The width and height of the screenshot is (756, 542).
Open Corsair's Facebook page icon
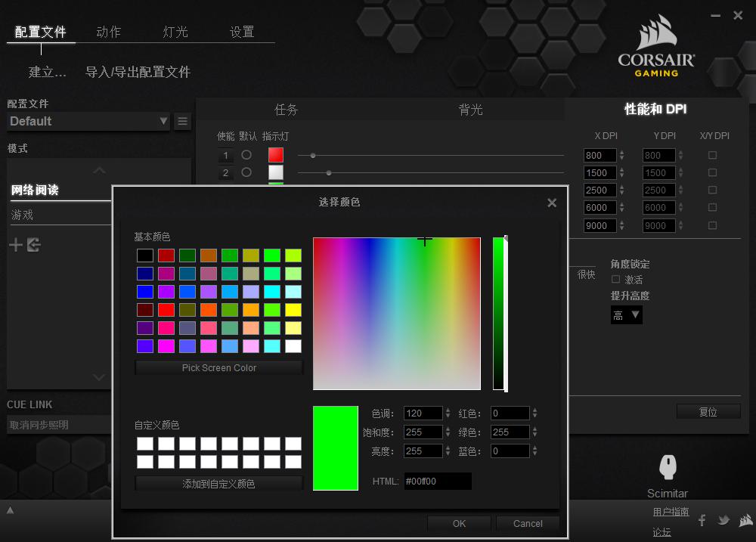702,521
